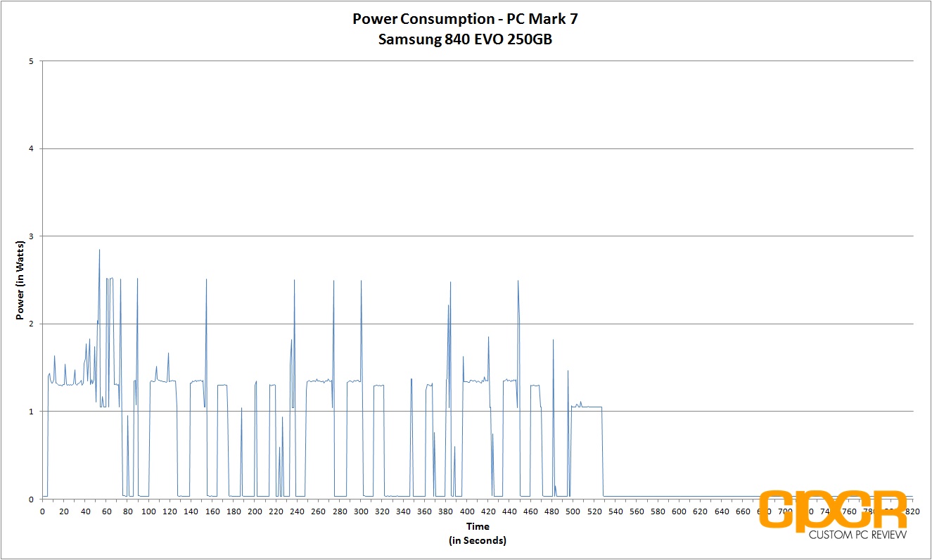The width and height of the screenshot is (932, 560).
Task: Click the "140" time axis tick label
Action: [191, 511]
